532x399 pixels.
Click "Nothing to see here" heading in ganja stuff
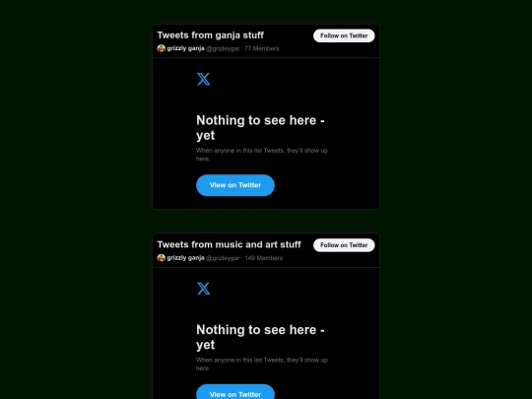260,127
